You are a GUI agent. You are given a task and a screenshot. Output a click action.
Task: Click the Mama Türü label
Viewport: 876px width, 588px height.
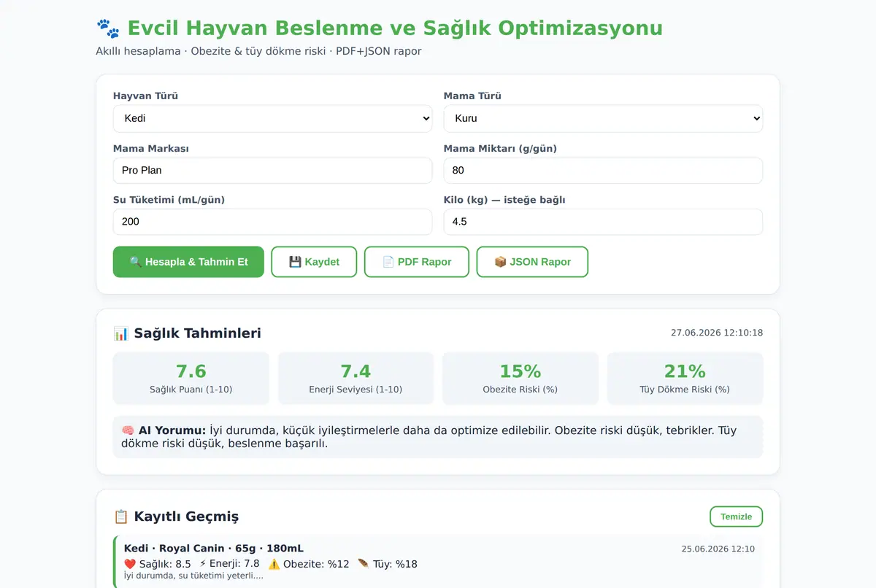[472, 96]
